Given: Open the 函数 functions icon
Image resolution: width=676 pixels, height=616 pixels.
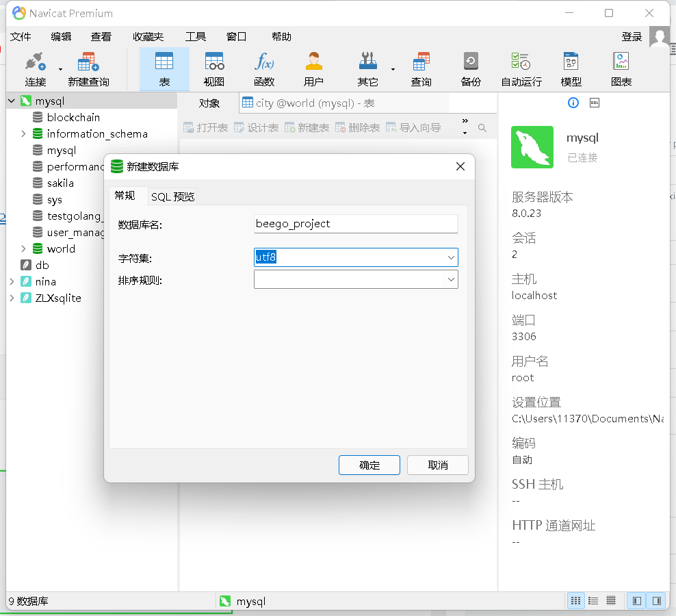Looking at the screenshot, I should point(264,69).
